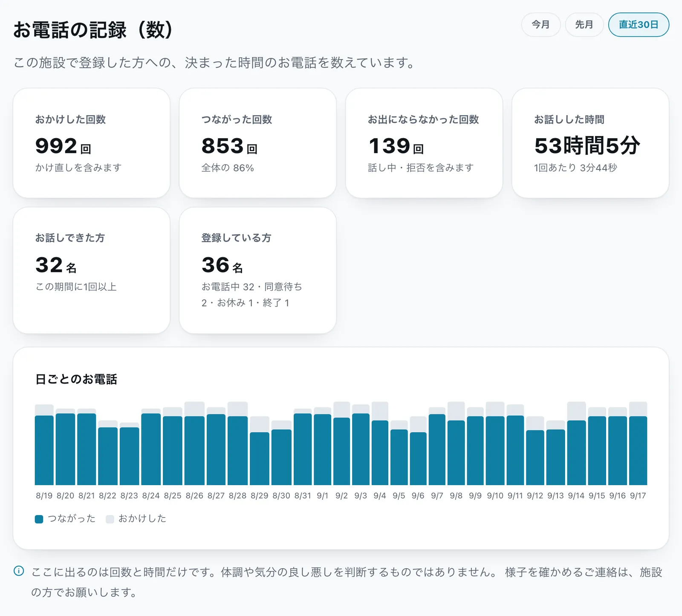Image resolution: width=682 pixels, height=616 pixels.
Task: Click the 1回あたり 3分44秒 text
Action: [575, 168]
